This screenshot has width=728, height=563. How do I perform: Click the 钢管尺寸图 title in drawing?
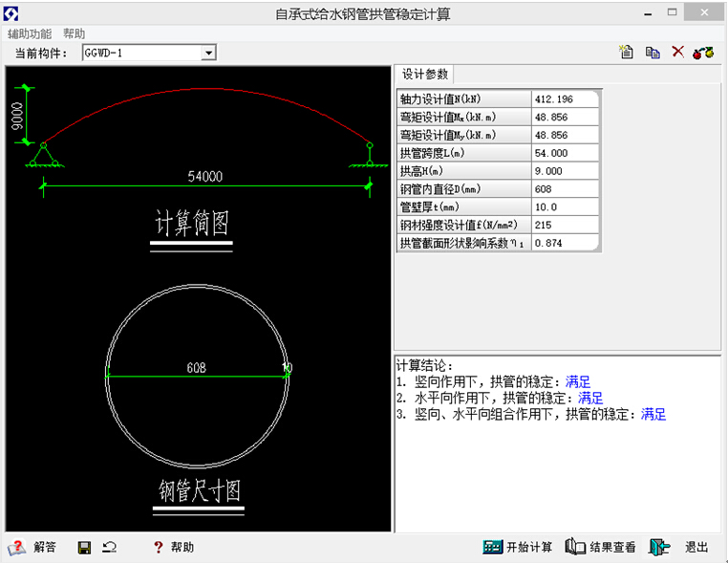point(199,490)
